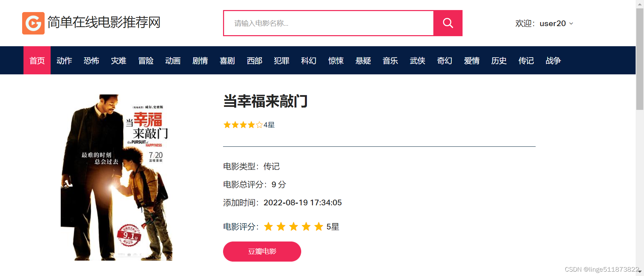Open the 动作 category tab
The height and width of the screenshot is (276, 644).
click(x=64, y=60)
